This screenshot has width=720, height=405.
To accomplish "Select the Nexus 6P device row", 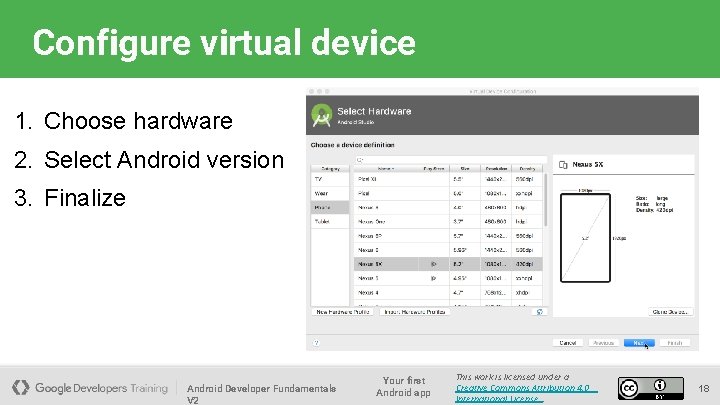I will point(448,236).
